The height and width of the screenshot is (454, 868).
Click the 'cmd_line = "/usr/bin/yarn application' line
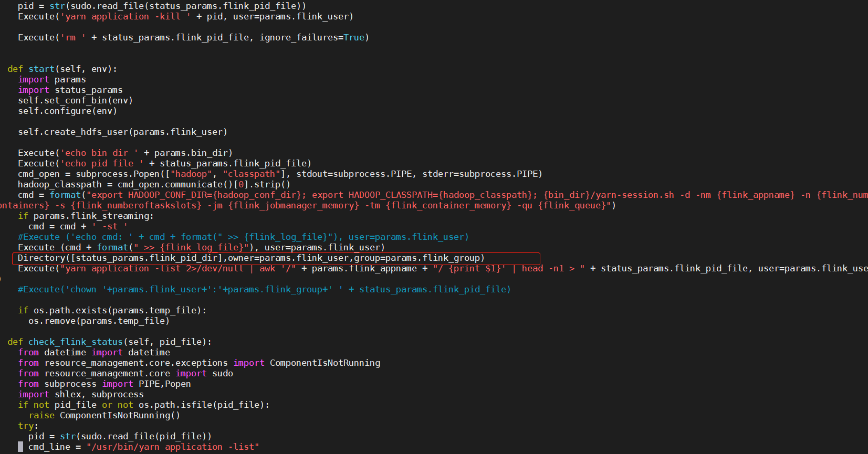tap(143, 447)
